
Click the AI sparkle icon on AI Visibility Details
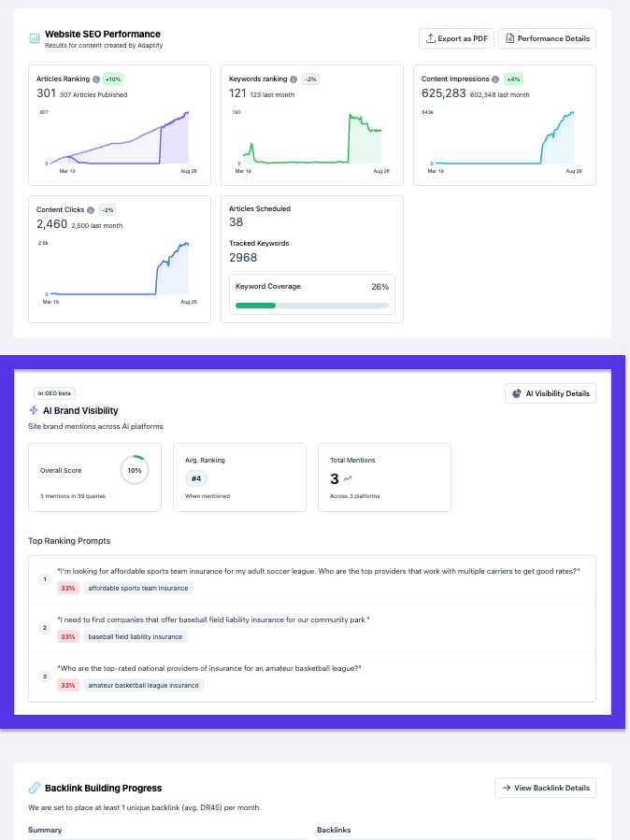[x=518, y=392]
